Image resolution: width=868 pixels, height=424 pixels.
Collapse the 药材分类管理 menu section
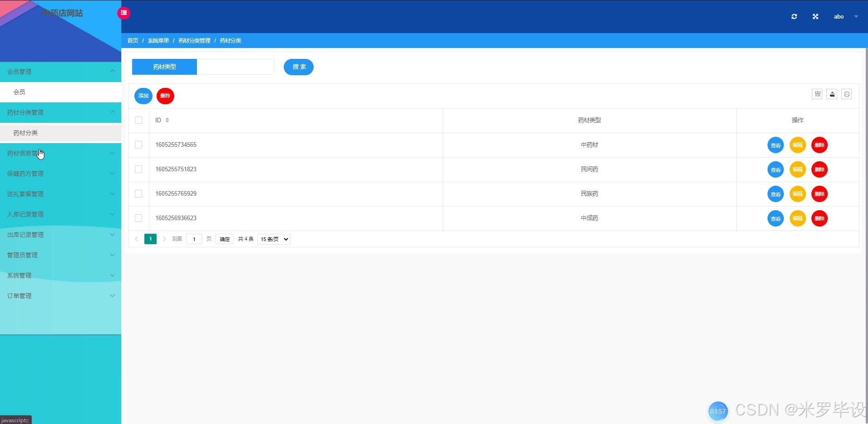click(61, 112)
